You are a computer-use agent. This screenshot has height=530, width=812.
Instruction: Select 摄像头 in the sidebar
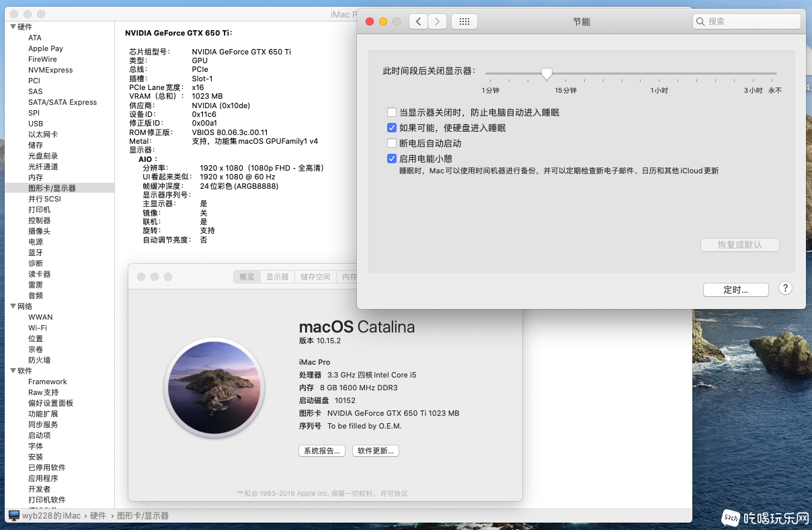(40, 231)
